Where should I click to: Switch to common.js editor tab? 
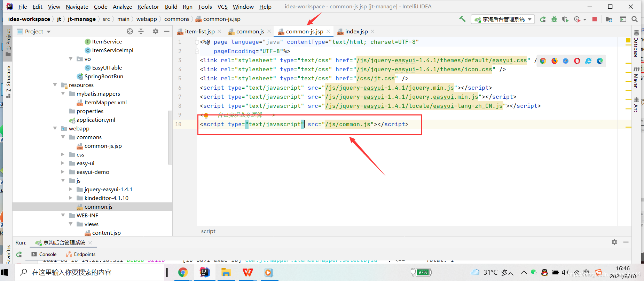click(250, 31)
